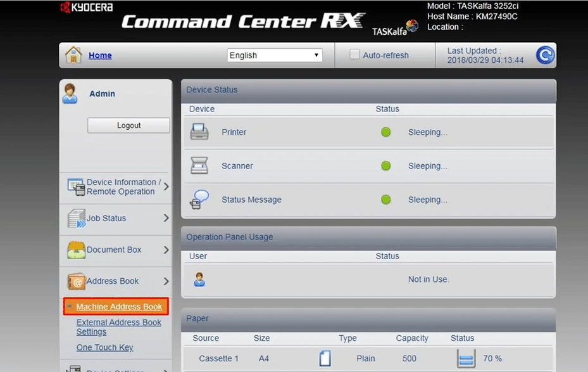Click the Cassette 1 paper type icon
The height and width of the screenshot is (372, 588).
tap(325, 358)
